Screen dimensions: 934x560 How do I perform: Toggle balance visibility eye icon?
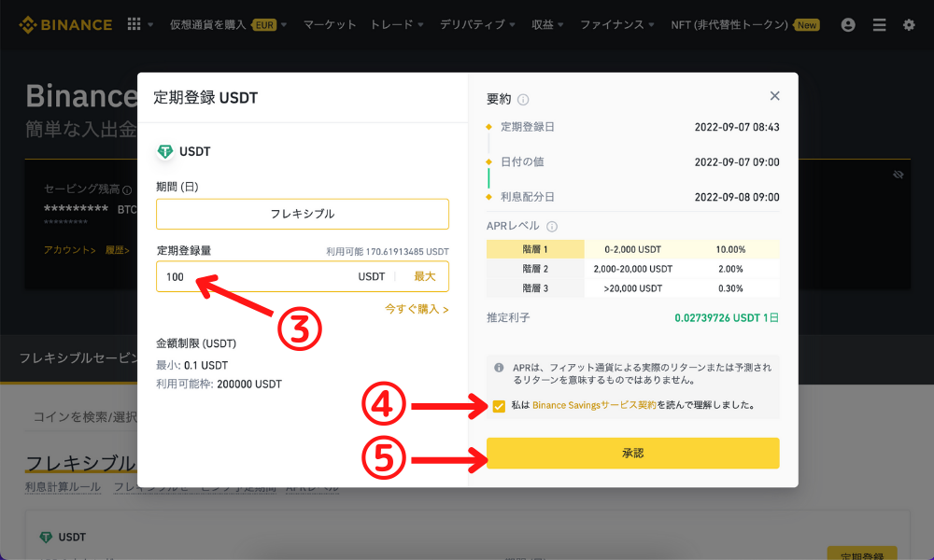899,175
